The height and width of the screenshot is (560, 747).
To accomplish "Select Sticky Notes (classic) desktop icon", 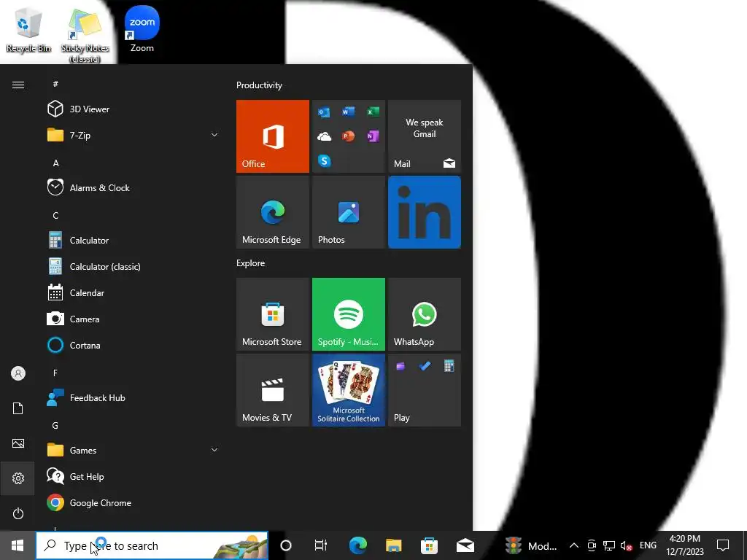I will pos(85,35).
